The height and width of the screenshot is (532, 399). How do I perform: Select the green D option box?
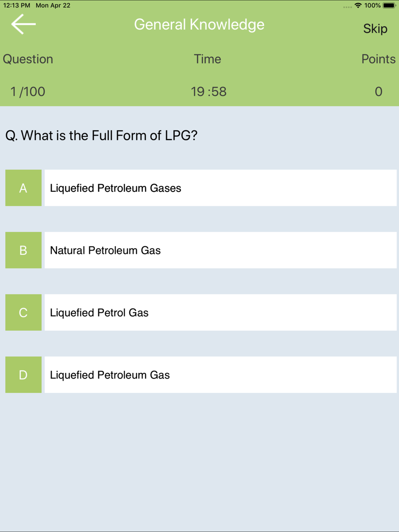(x=24, y=375)
